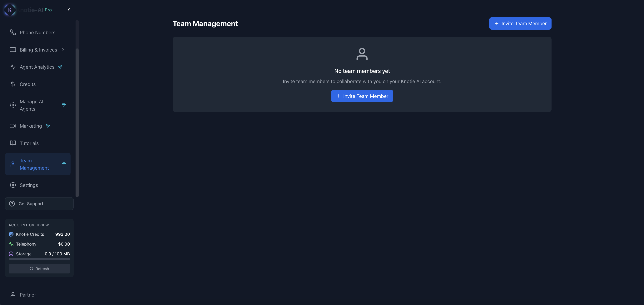Open the Tutorials book icon
The image size is (644, 305).
tap(13, 143)
